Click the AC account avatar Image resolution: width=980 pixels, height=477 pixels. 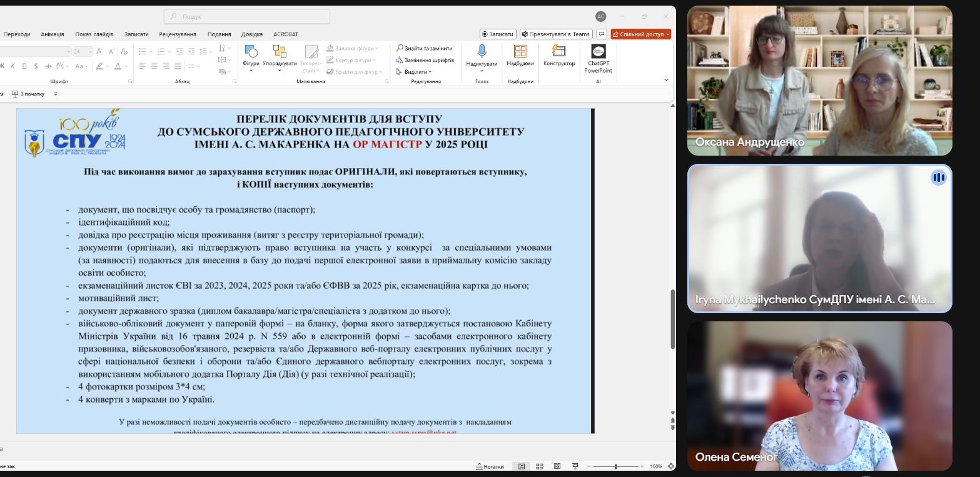coord(601,16)
